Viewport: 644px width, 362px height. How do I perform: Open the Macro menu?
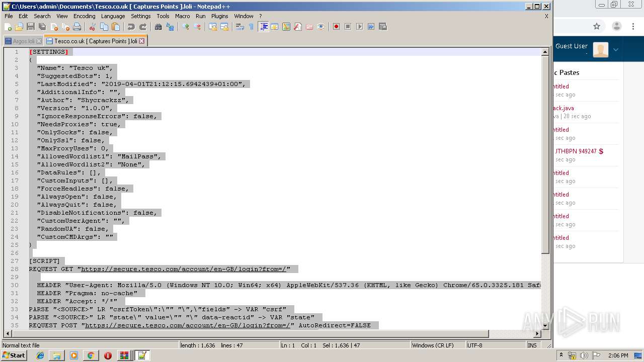click(x=183, y=16)
